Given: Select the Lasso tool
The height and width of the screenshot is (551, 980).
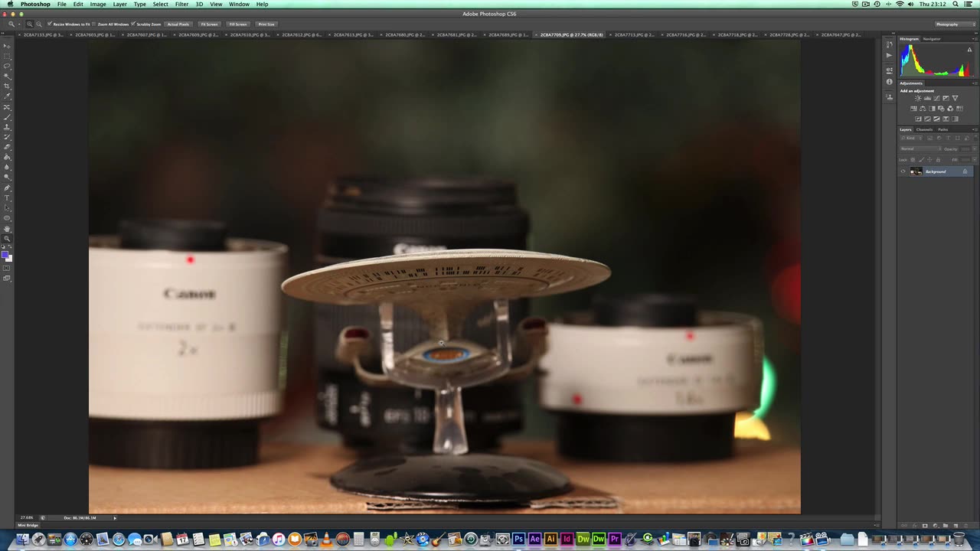Looking at the screenshot, I should pyautogui.click(x=8, y=67).
